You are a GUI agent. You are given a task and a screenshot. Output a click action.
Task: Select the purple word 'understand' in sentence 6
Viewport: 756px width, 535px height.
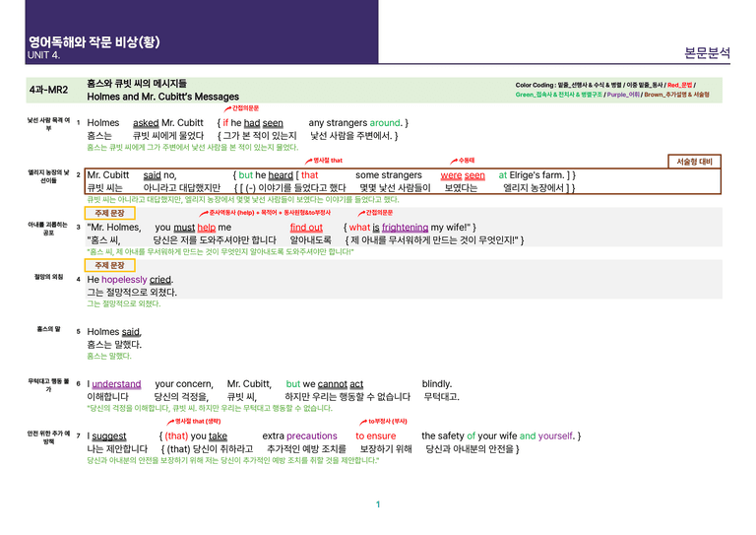(116, 384)
